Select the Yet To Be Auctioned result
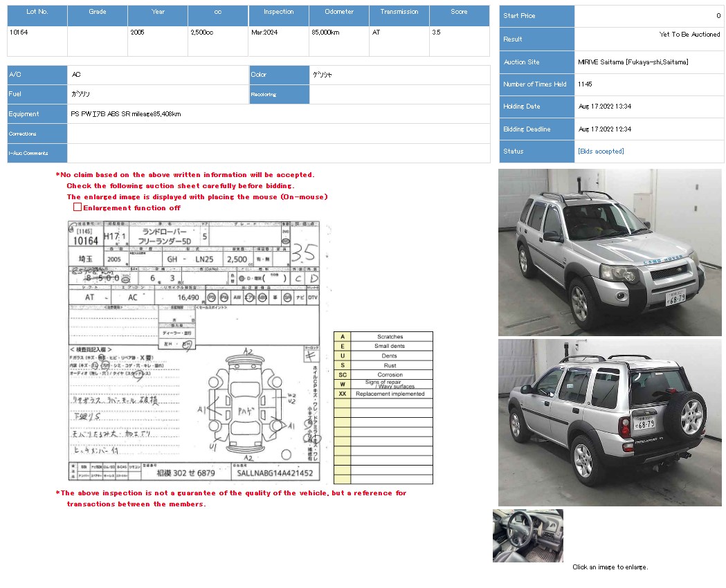726x588 pixels. click(x=689, y=34)
